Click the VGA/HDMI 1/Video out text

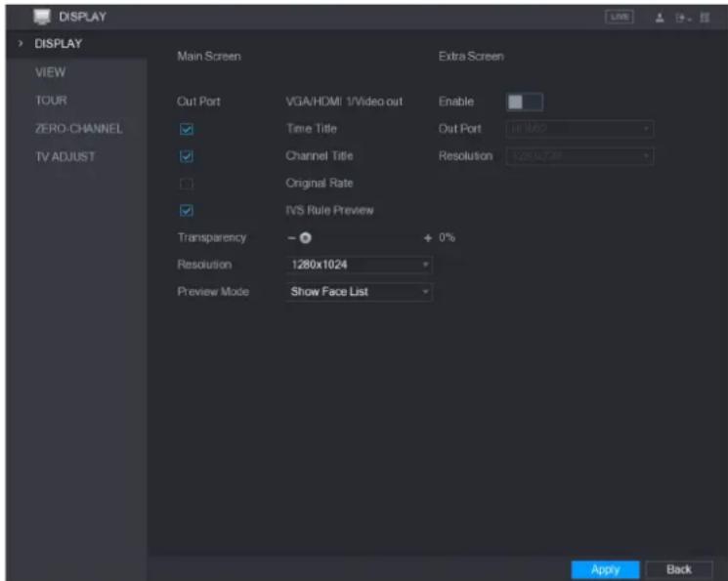coord(344,102)
